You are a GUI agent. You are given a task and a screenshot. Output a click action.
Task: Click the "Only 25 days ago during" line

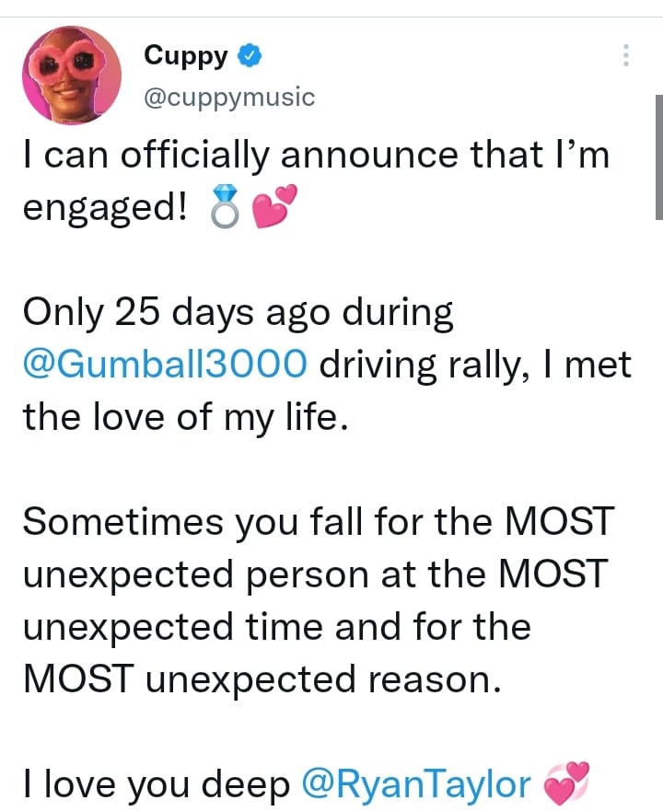pos(238,314)
